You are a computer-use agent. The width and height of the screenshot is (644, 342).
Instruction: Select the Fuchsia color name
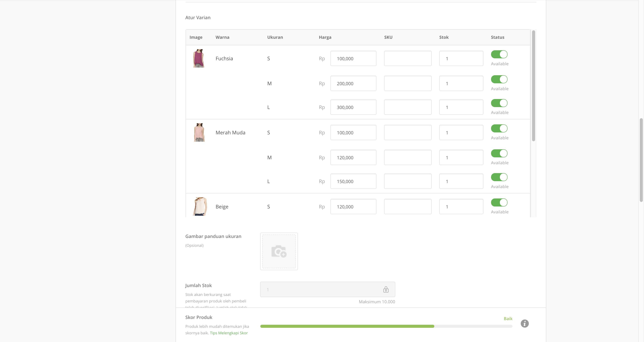(224, 58)
